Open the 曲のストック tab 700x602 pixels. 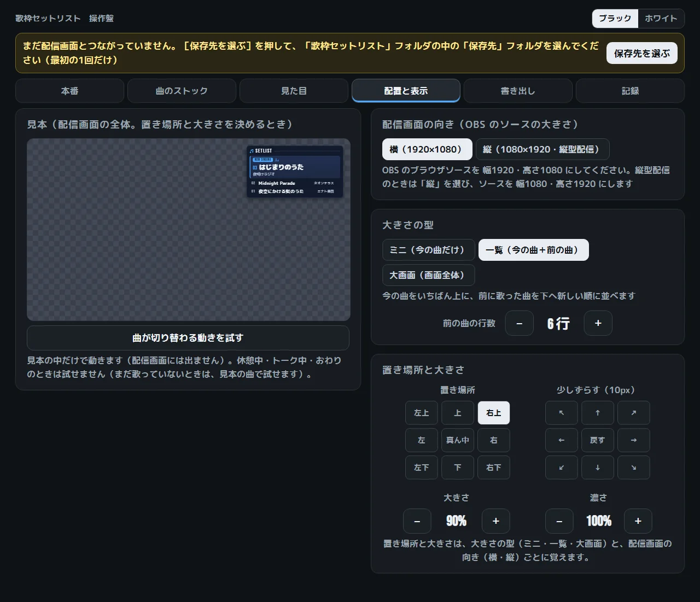[x=182, y=91]
